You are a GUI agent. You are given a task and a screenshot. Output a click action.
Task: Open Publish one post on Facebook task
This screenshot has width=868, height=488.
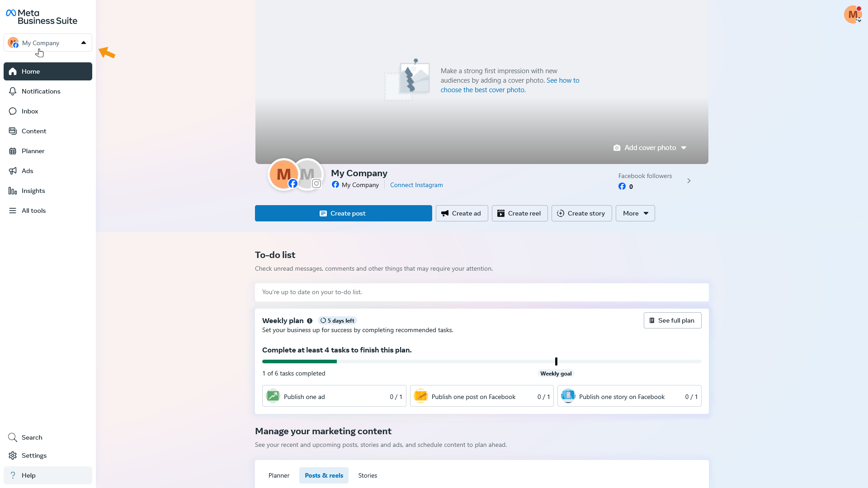click(x=482, y=396)
